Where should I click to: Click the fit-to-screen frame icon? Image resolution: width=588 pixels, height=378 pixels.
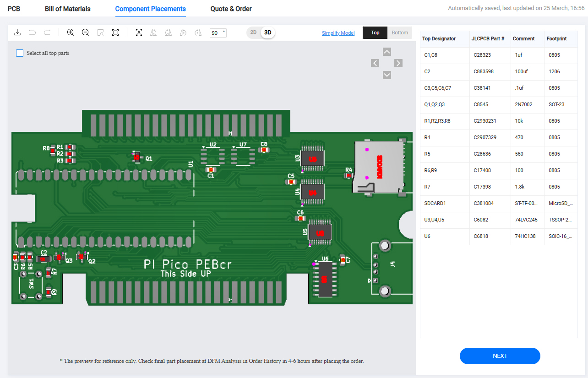click(x=115, y=32)
